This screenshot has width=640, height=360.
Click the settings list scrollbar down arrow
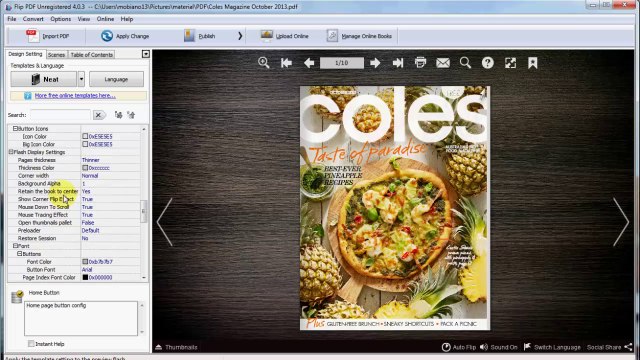click(x=144, y=278)
